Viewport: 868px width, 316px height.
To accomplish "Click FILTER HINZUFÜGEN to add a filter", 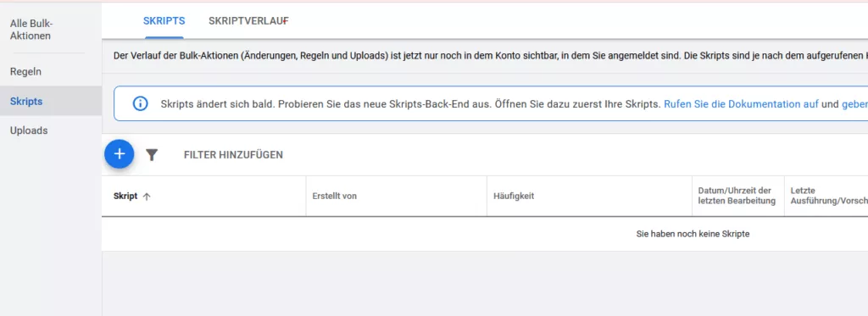I will pyautogui.click(x=233, y=155).
